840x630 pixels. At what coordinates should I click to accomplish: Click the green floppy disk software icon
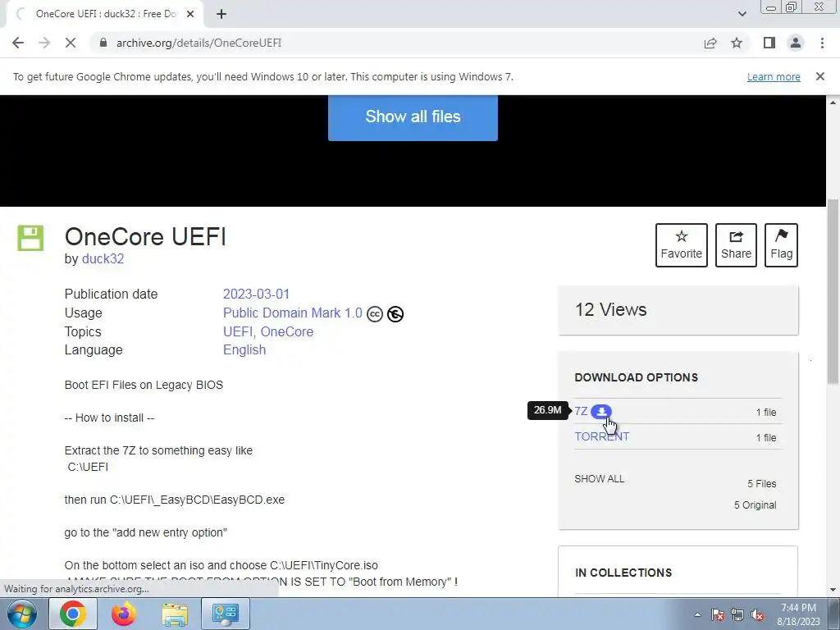(30, 238)
